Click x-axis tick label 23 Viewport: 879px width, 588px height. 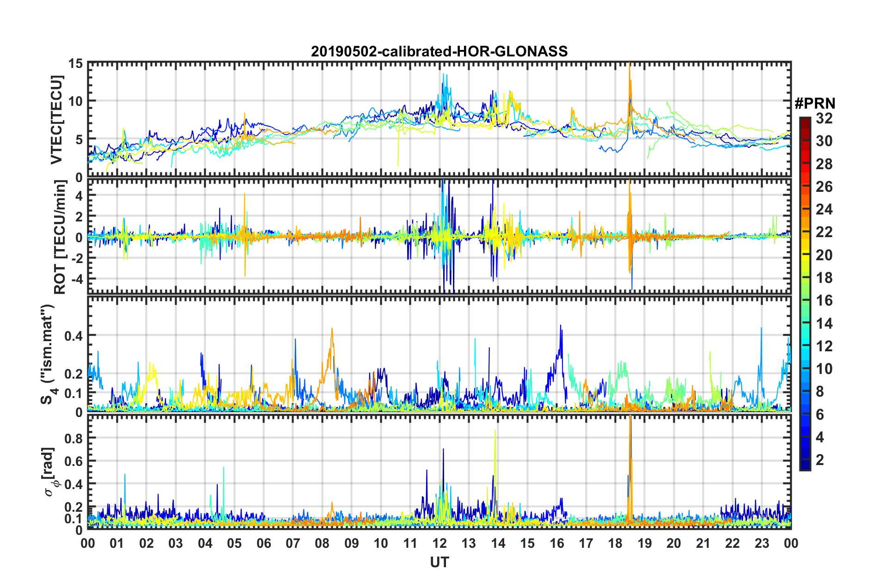point(762,543)
